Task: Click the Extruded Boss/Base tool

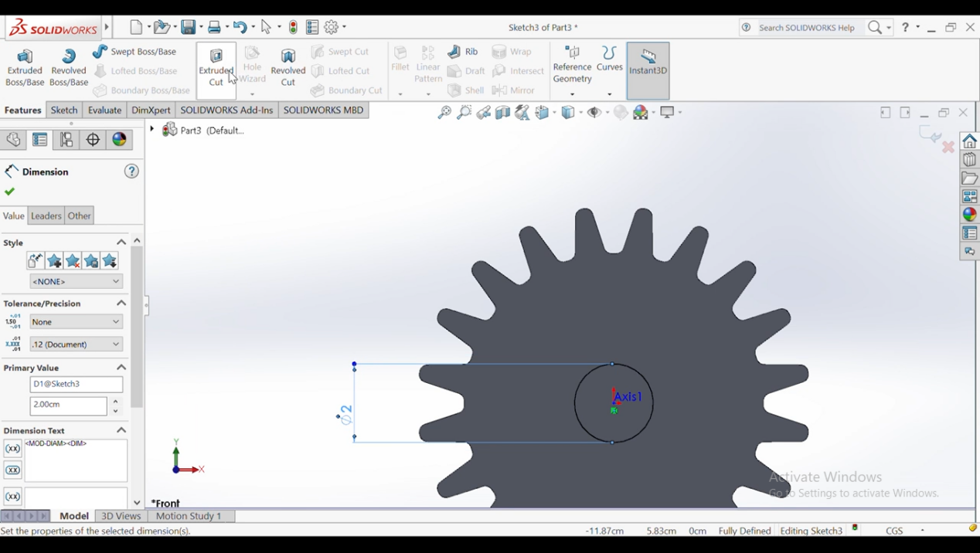Action: coord(25,68)
